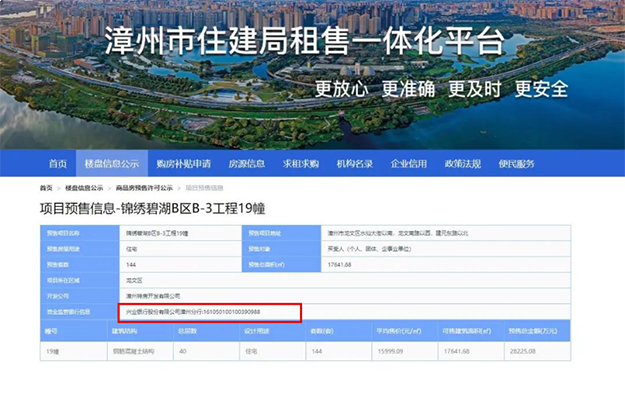Image resolution: width=625 pixels, height=393 pixels.
Task: Click the 可售建筑面积(㎡) column header
Action: [x=467, y=331]
